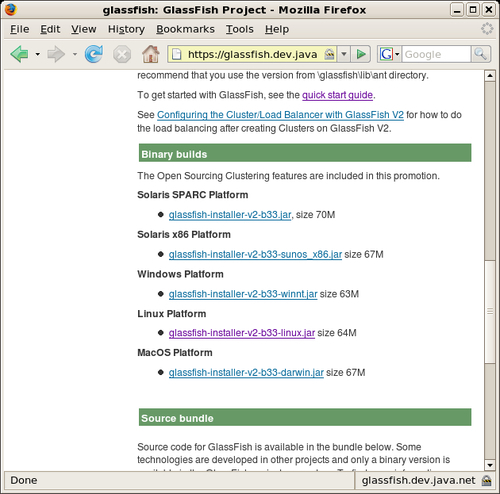
Task: Click inside the URL address field
Action: tap(252, 54)
